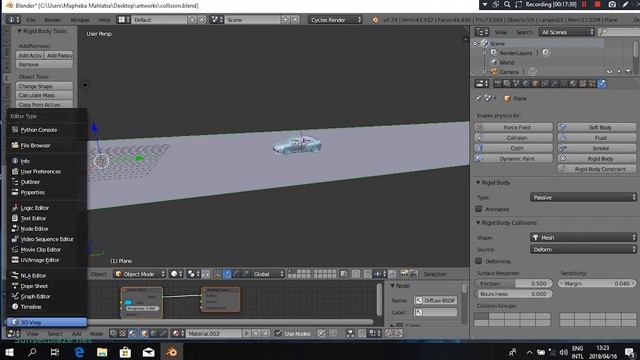Open File Explorer from the taskbar

102,351
